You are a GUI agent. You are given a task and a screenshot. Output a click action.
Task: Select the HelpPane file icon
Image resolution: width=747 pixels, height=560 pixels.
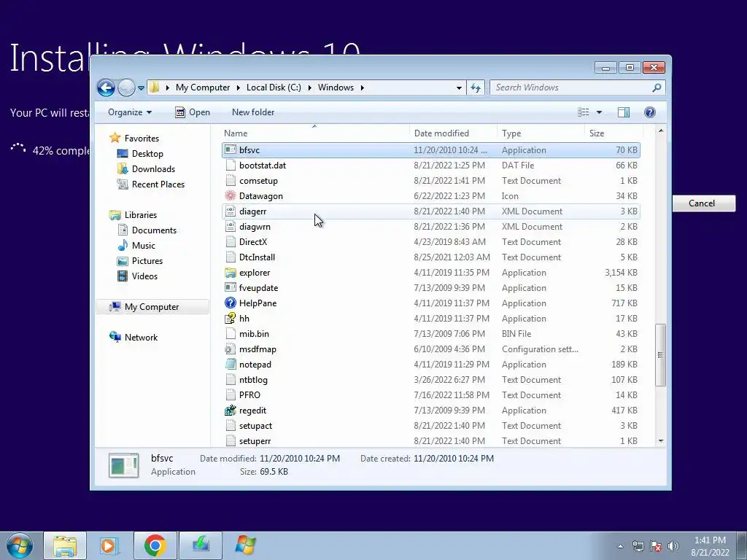(x=231, y=303)
